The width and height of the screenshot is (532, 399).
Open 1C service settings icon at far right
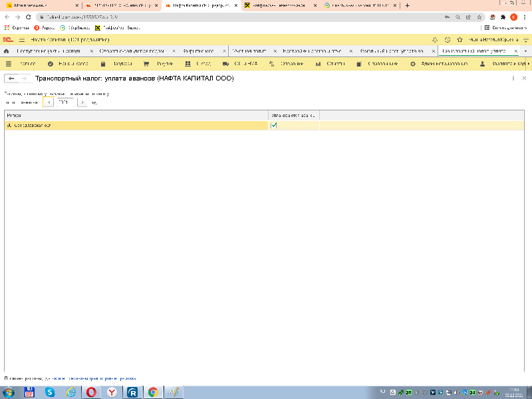[x=526, y=40]
